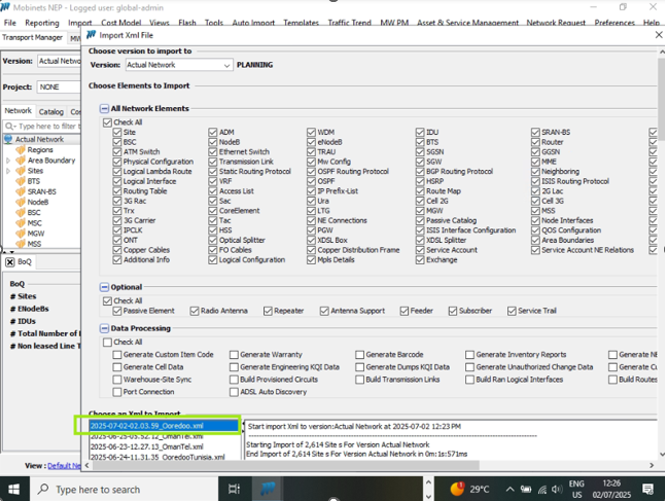The height and width of the screenshot is (501, 665).
Task: Collapse the Data Processing section
Action: point(104,328)
